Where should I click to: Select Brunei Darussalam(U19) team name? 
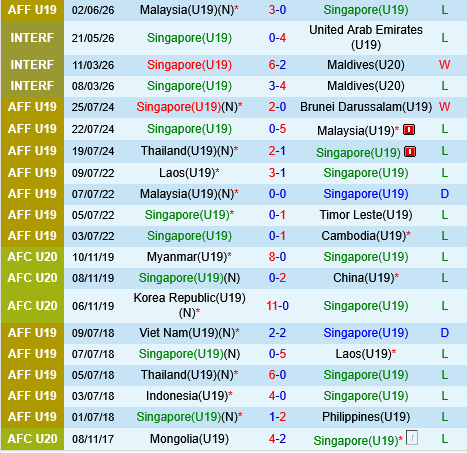[366, 107]
